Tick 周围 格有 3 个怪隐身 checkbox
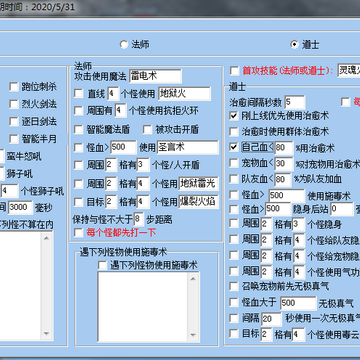Image resolution: width=360 pixels, height=360 pixels. click(234, 224)
